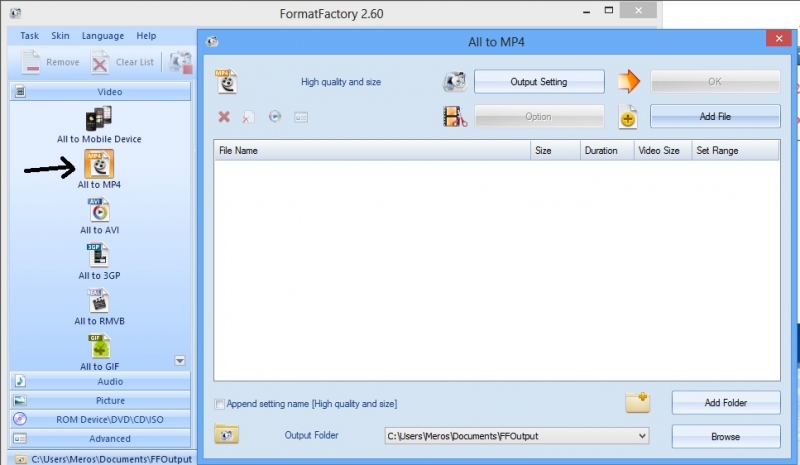Screen dimensions: 800x465
Task: Toggle Append setting name checkbox
Action: 220,404
